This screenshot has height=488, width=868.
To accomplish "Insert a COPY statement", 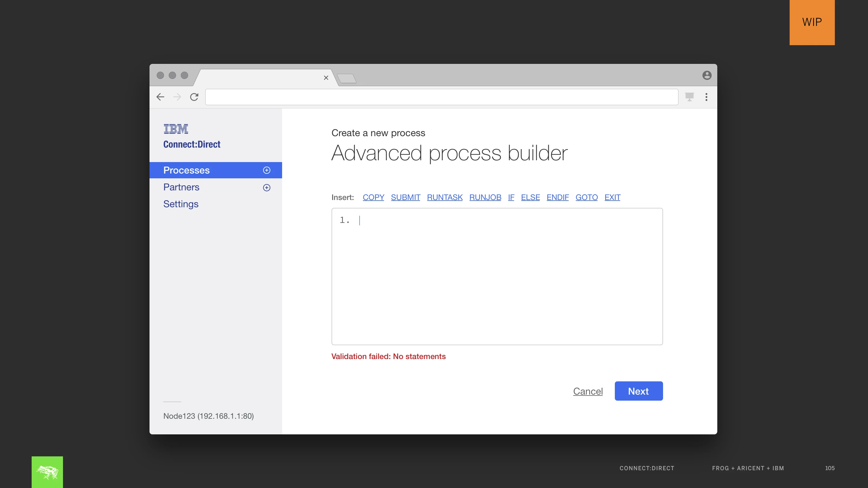I will [373, 197].
